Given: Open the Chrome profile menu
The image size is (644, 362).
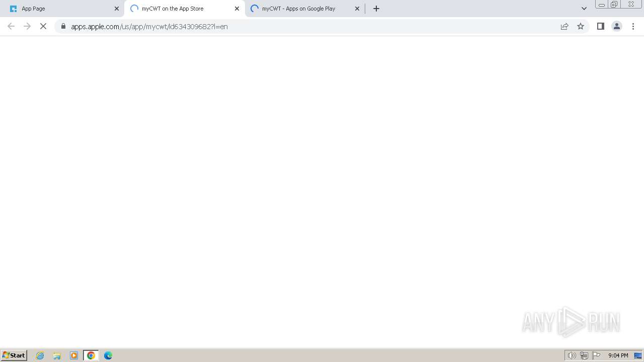Looking at the screenshot, I should [x=617, y=26].
